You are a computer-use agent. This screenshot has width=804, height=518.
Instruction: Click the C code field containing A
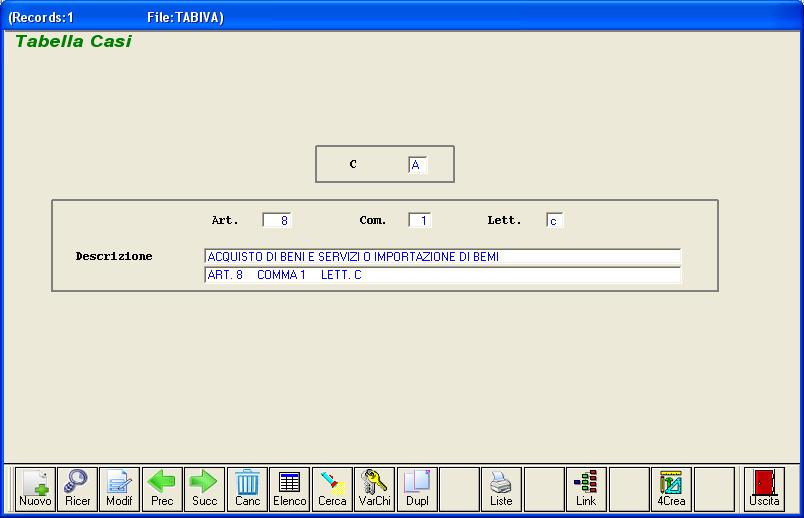click(x=417, y=165)
